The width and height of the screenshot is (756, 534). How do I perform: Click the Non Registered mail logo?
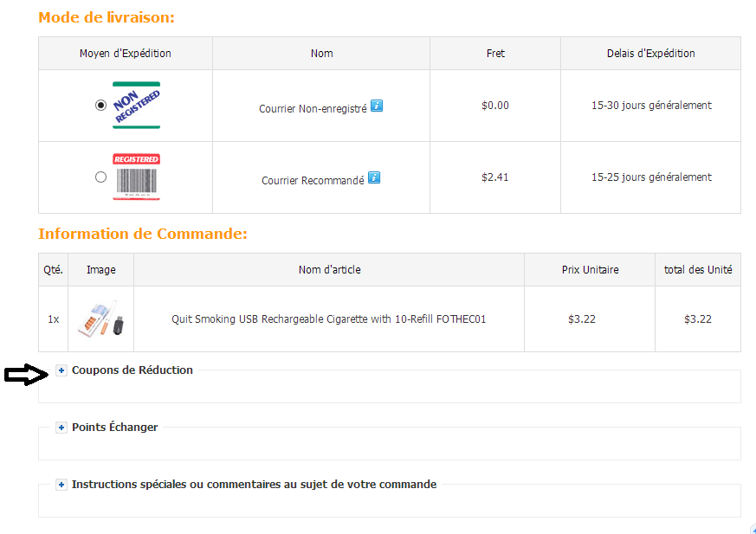(x=136, y=106)
